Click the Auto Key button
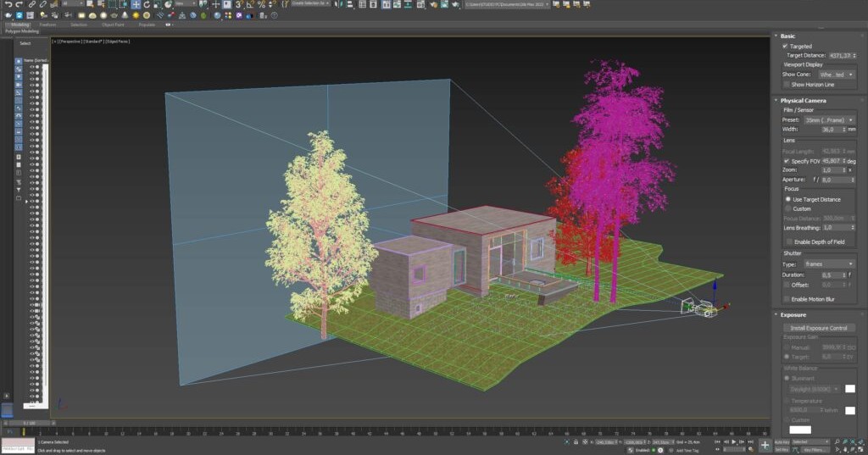The image size is (868, 455). [x=782, y=441]
